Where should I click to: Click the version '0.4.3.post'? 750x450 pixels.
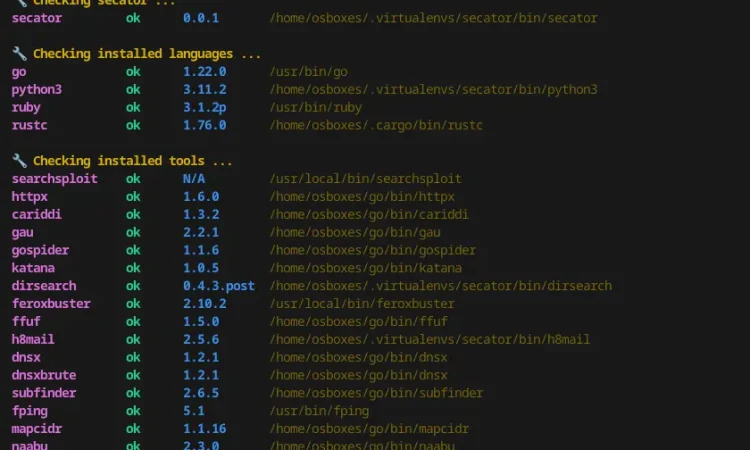pyautogui.click(x=219, y=286)
